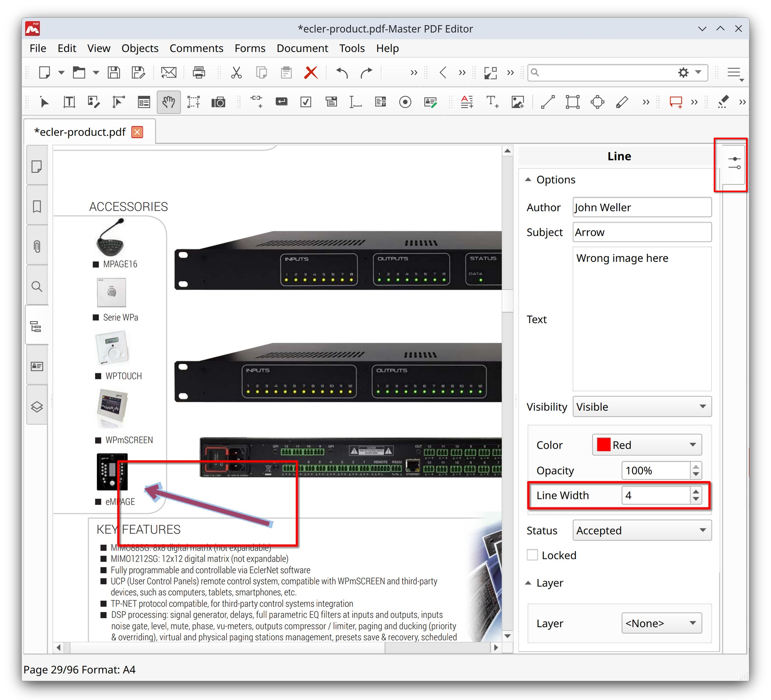
Task: Open the recent files dropdown arrow
Action: point(96,72)
